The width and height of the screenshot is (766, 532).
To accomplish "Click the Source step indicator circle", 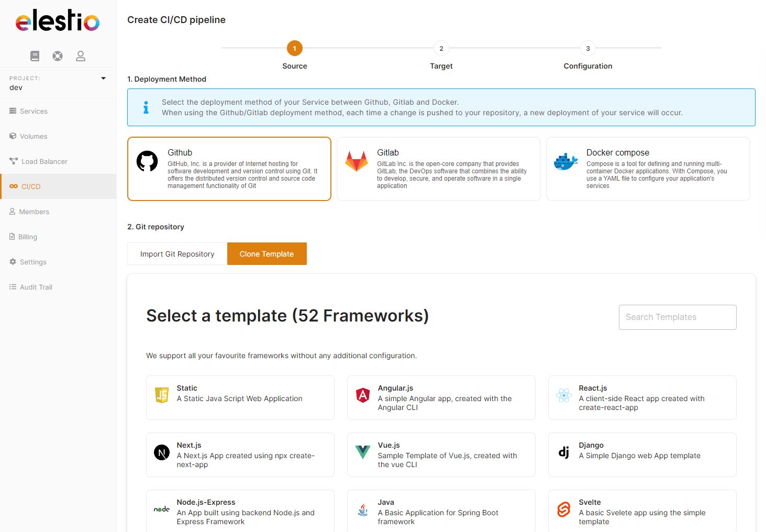I will 294,48.
